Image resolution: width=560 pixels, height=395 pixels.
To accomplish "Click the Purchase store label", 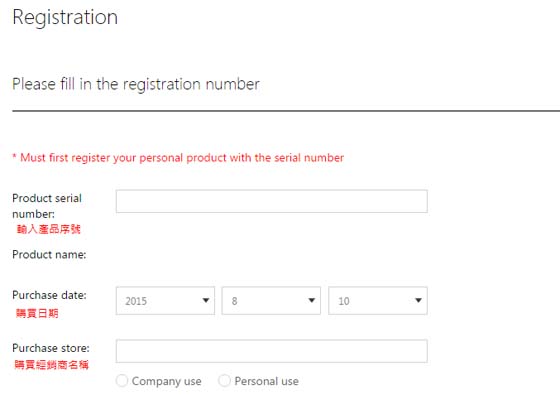I will click(51, 348).
